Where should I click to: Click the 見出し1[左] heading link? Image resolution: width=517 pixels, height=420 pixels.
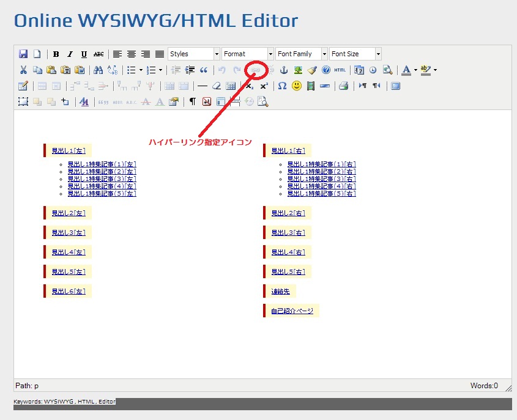click(x=68, y=150)
